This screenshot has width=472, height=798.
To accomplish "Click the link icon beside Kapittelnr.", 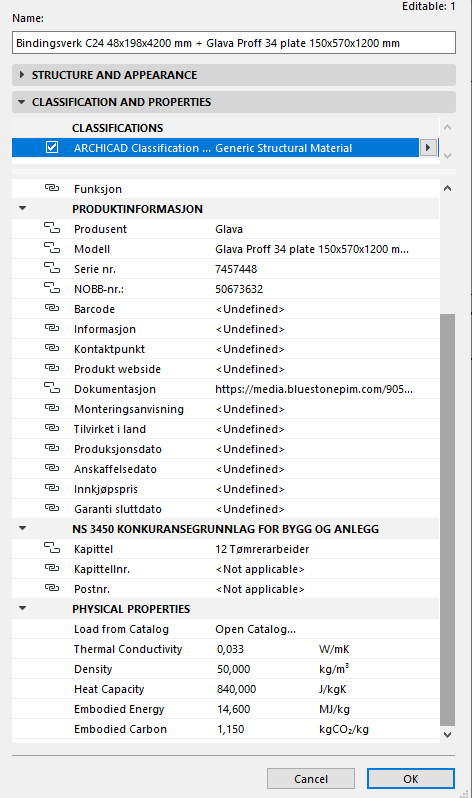I will (51, 568).
